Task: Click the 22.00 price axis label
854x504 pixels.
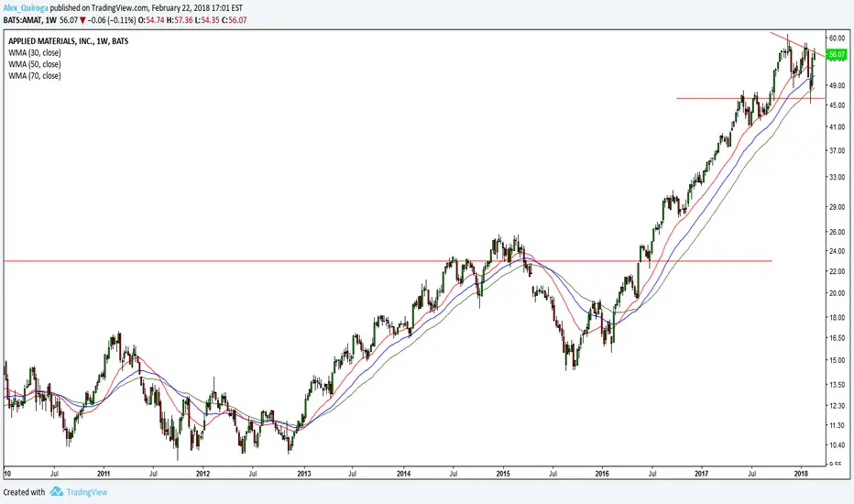Action: [836, 271]
